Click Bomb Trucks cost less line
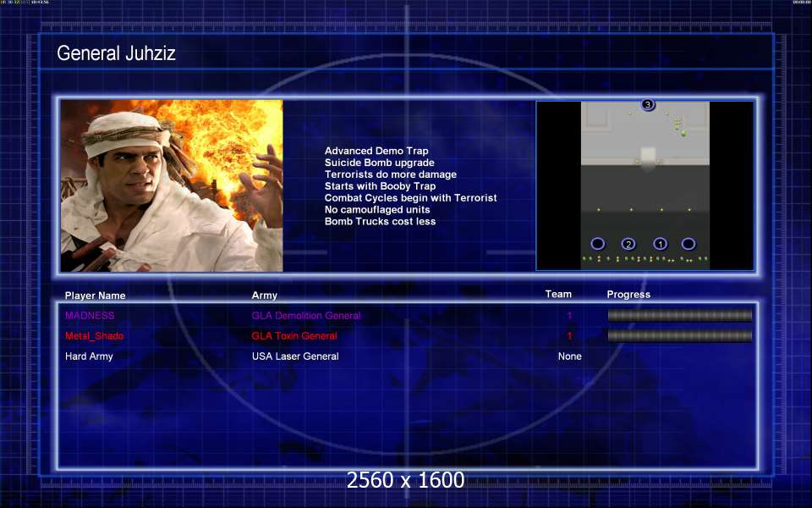The height and width of the screenshot is (508, 812). coord(380,221)
